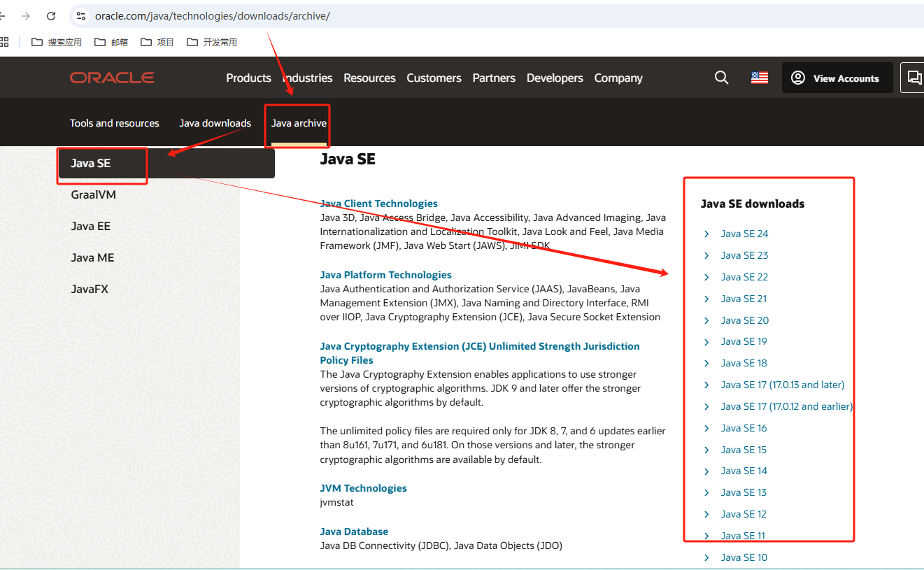
Task: Click the browser forward arrow
Action: click(x=26, y=15)
